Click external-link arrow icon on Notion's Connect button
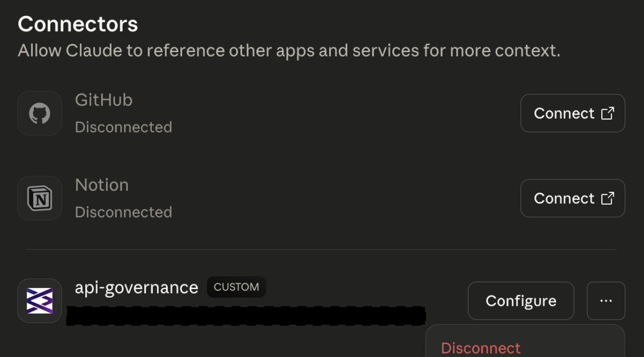This screenshot has width=644, height=357. [x=607, y=198]
